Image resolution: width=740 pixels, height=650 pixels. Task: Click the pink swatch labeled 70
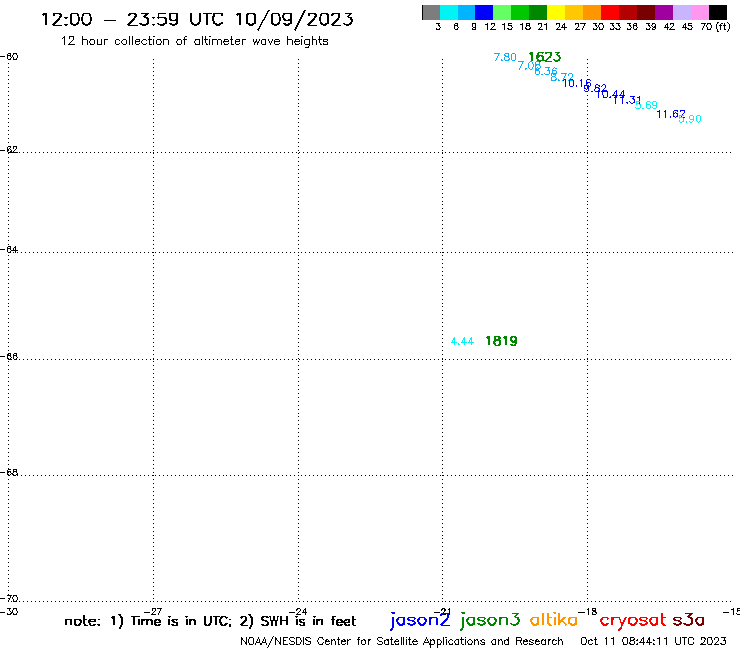[x=700, y=12]
